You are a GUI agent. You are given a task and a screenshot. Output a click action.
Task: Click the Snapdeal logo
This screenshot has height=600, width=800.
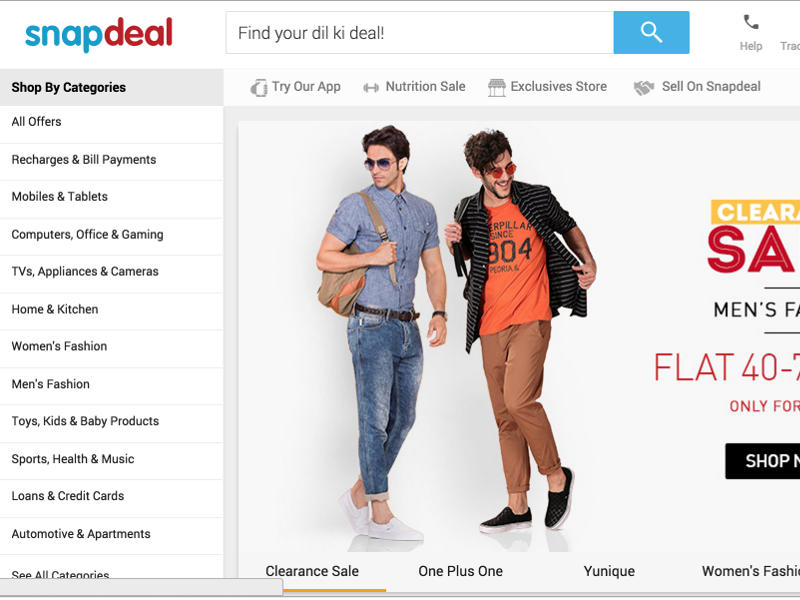99,34
